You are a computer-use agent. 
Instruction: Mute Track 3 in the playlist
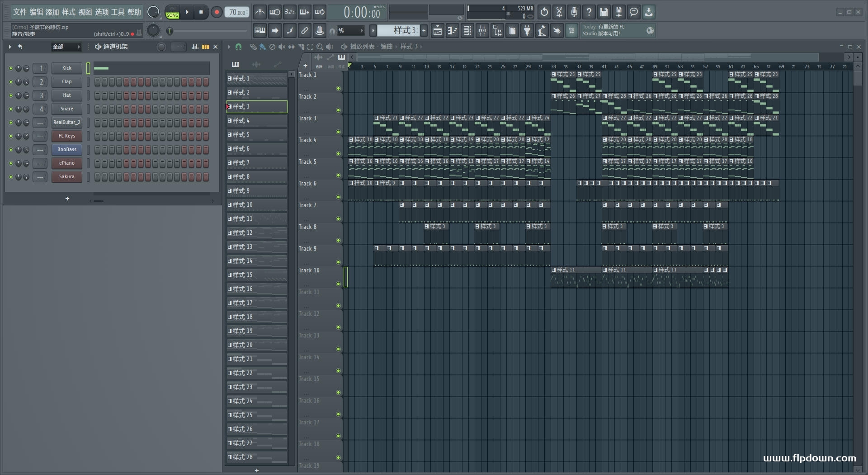click(x=338, y=132)
